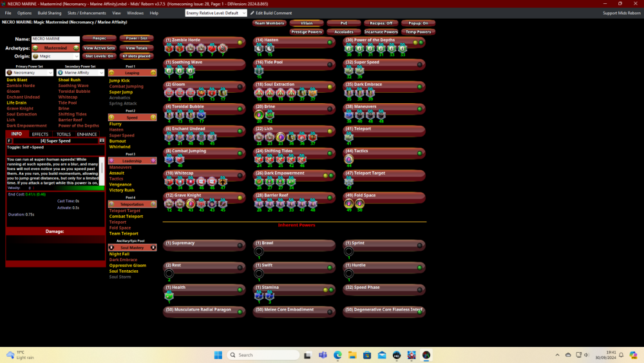Viewport: 644px width, 363px height.
Task: Open the Windows Start menu
Action: (218, 355)
